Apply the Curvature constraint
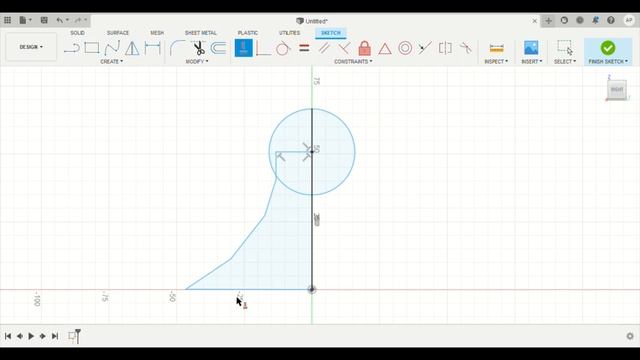The image size is (640, 360). (x=465, y=48)
